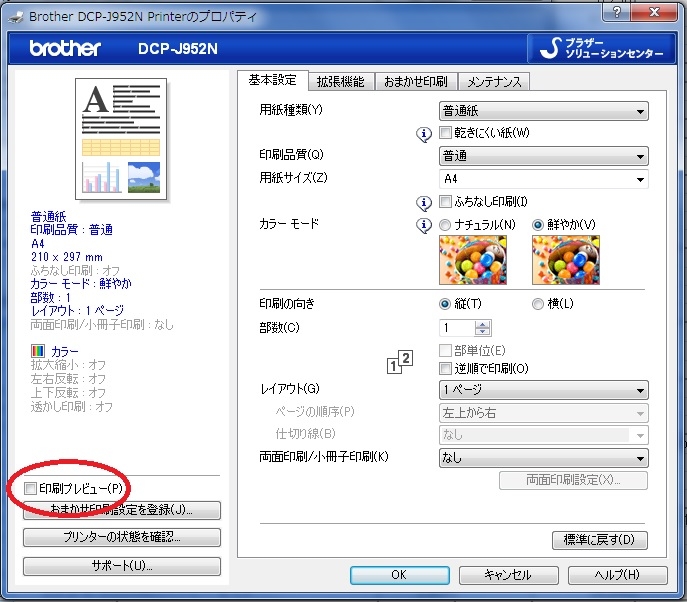
Task: Select 縦 portrait orientation
Action: click(x=445, y=304)
